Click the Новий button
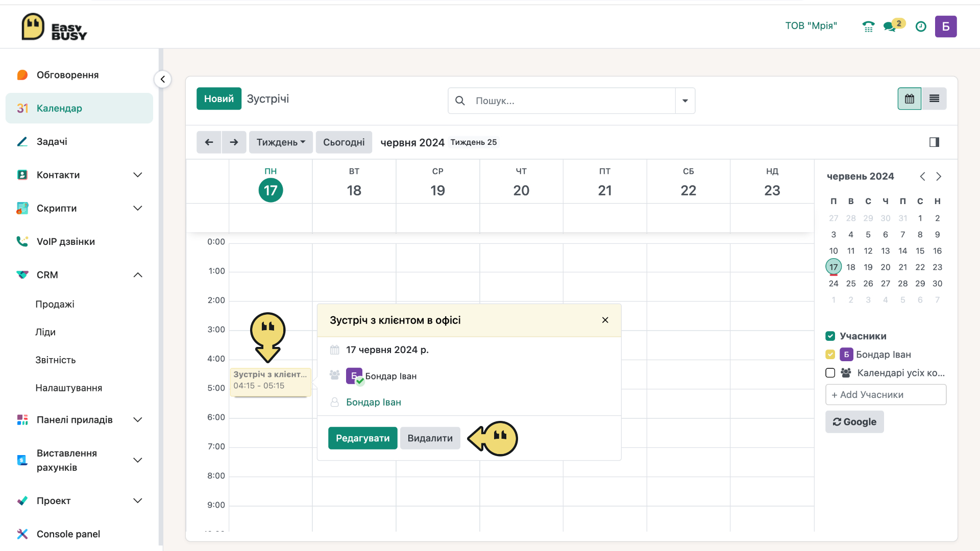Viewport: 980px width, 551px height. 219,99
